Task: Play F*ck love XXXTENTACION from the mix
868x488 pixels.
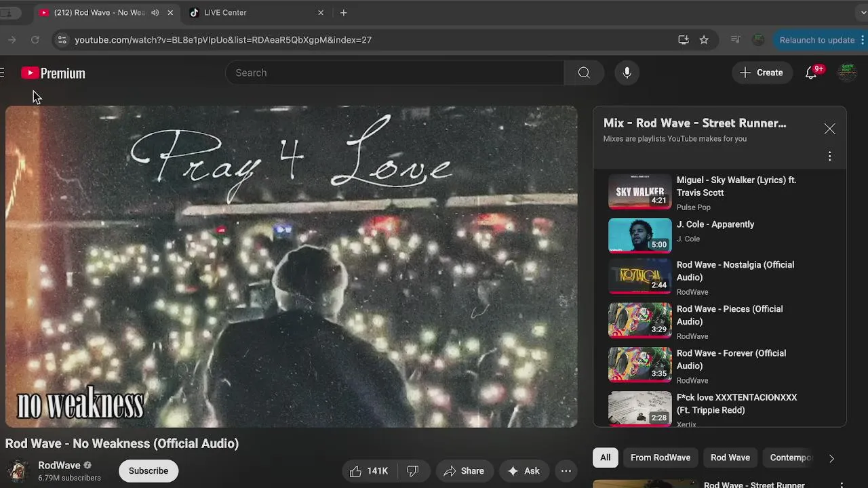Action: coord(719,409)
